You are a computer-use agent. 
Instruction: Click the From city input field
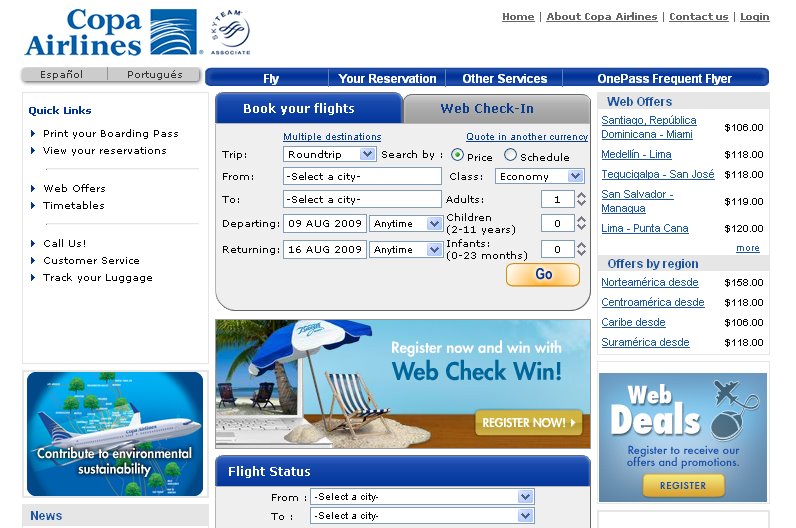pyautogui.click(x=362, y=176)
